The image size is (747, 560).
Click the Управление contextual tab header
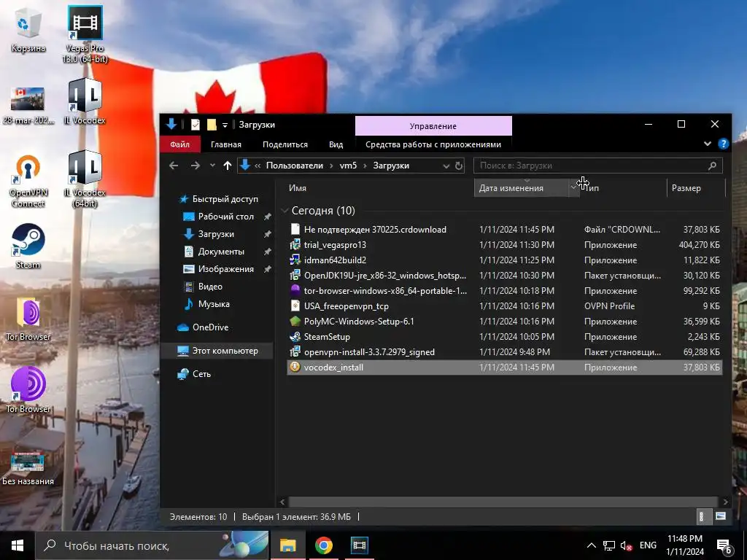(433, 126)
